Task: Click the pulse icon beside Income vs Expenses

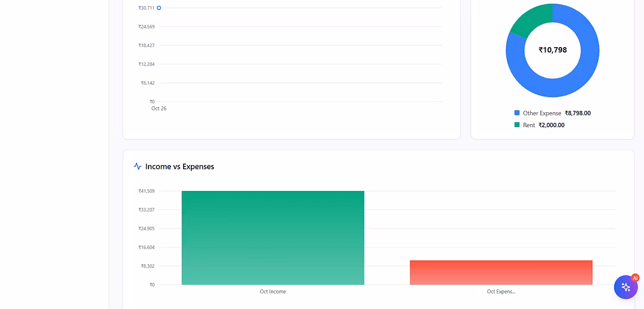Action: click(138, 166)
